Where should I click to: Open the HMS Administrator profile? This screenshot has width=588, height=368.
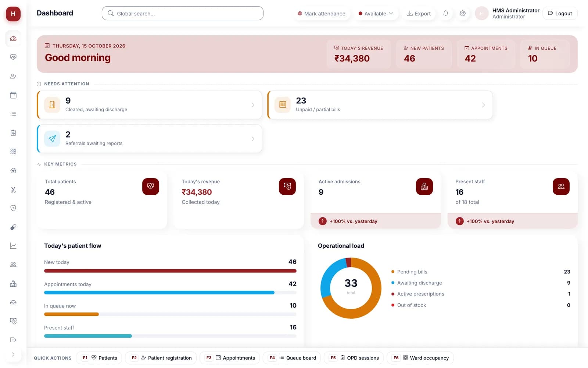[x=507, y=13]
